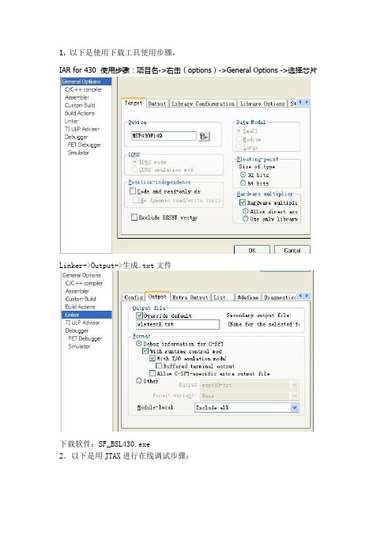This screenshot has width=392, height=555.
Task: Switch to Extra Output tab
Action: 190,297
